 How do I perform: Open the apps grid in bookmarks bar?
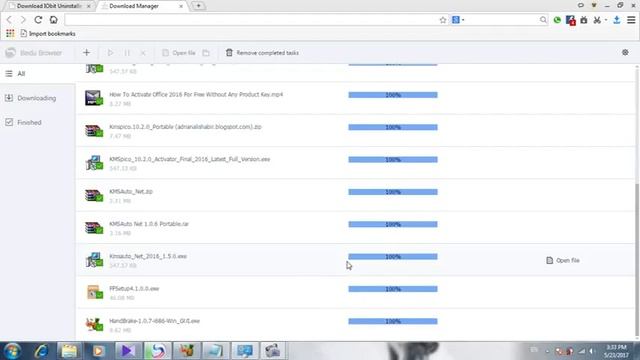click(x=10, y=33)
